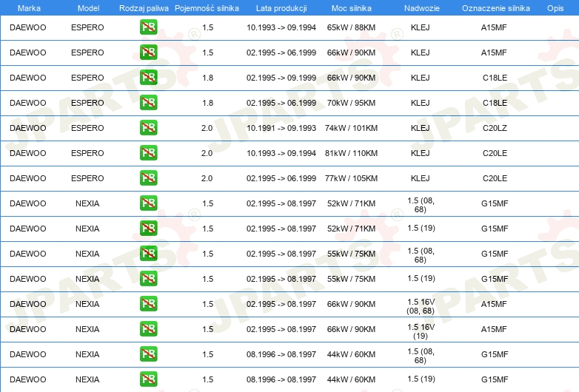
Task: Select the 81kW / 110KM engine power cell
Action: pyautogui.click(x=351, y=153)
